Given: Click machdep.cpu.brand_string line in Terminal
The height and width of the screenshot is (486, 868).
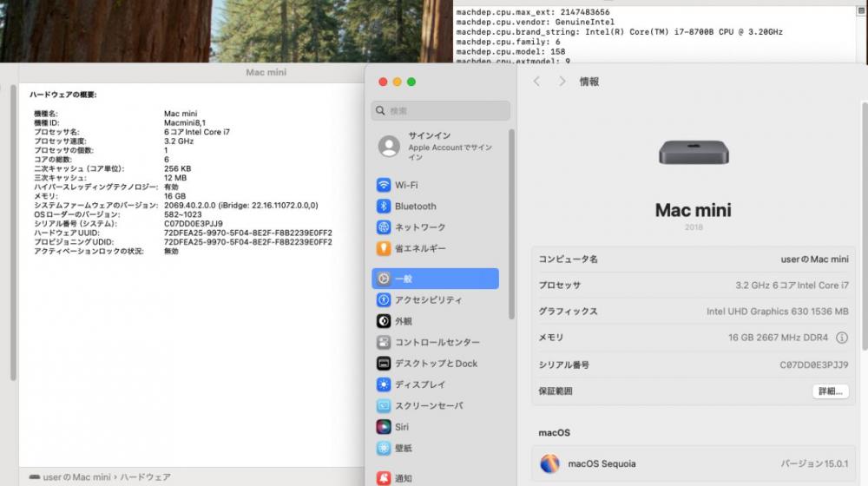Looking at the screenshot, I should tap(620, 32).
